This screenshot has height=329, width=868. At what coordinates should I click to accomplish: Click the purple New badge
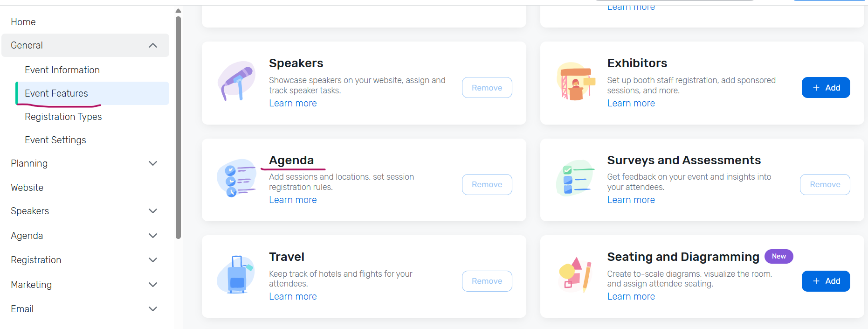coord(778,256)
